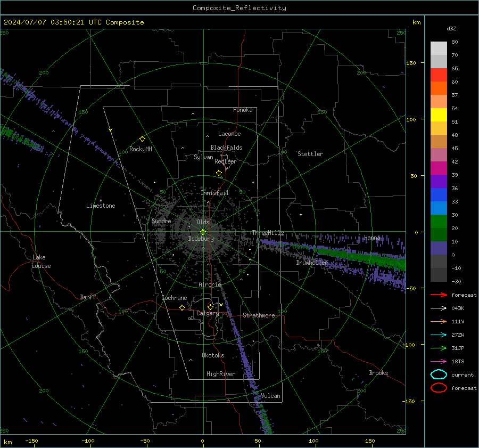
Task: Select the slate-purple 0–10 dBZ swatch
Action: pos(439,248)
